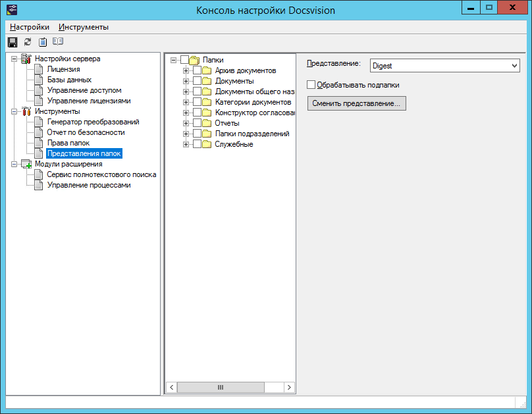Image resolution: width=532 pixels, height=414 pixels.
Task: Click the clipboard toolbar icon
Action: [x=43, y=42]
